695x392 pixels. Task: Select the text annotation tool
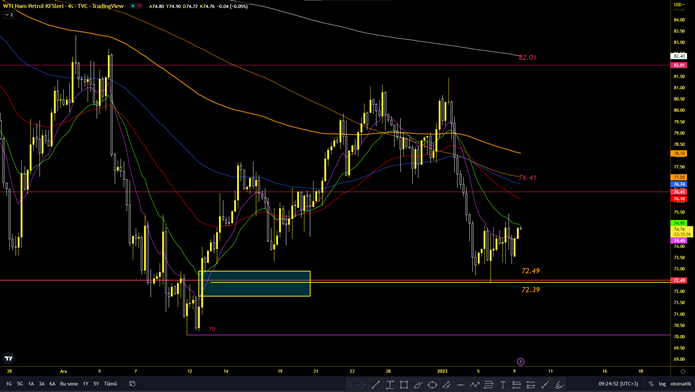point(503,384)
